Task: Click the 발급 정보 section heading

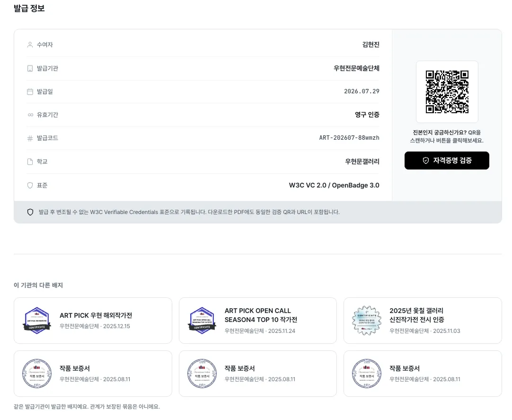Action: [29, 9]
